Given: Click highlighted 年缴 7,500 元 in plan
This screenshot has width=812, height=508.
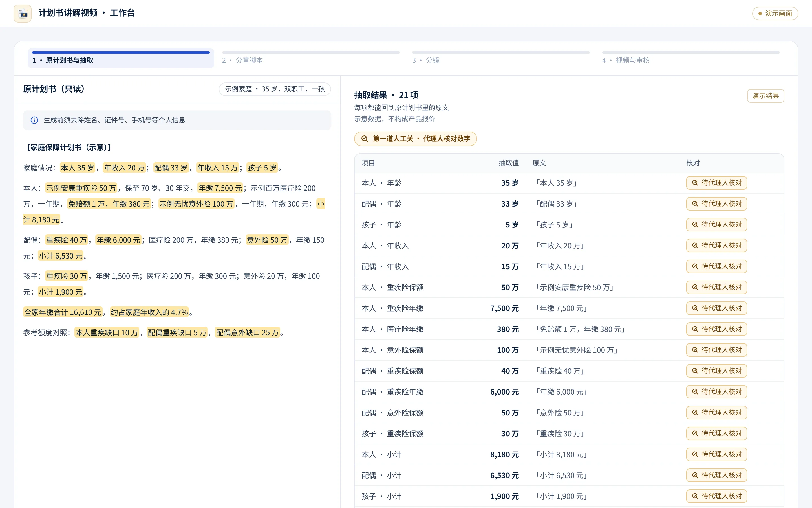Looking at the screenshot, I should [220, 188].
